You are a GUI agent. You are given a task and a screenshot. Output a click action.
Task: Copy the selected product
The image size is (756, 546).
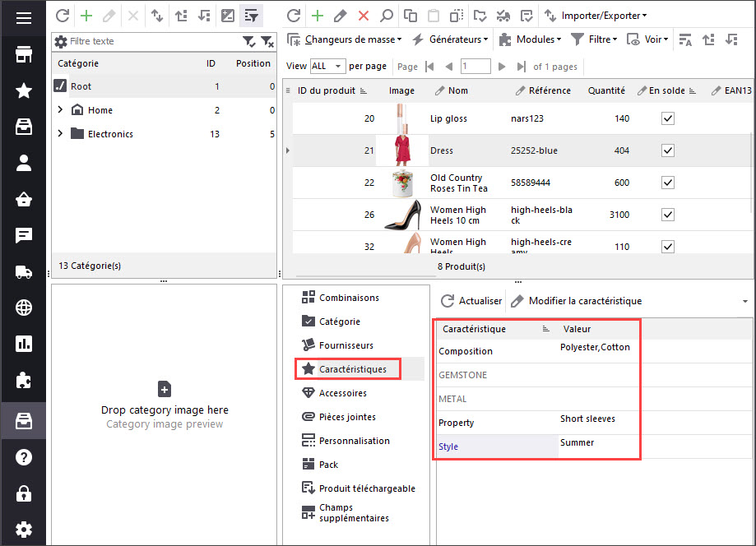(410, 16)
